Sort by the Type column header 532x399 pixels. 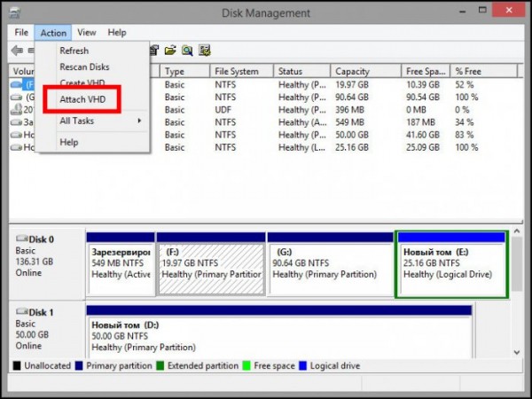(185, 71)
